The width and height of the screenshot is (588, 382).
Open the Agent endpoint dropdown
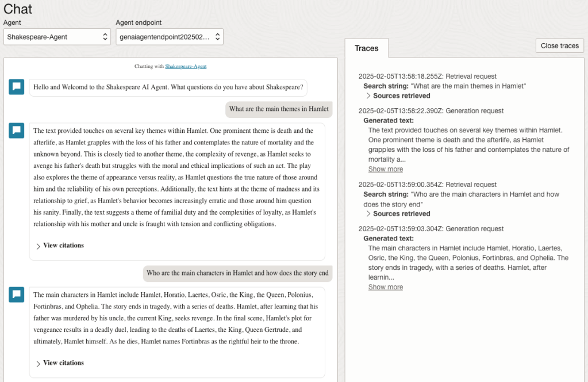click(169, 37)
